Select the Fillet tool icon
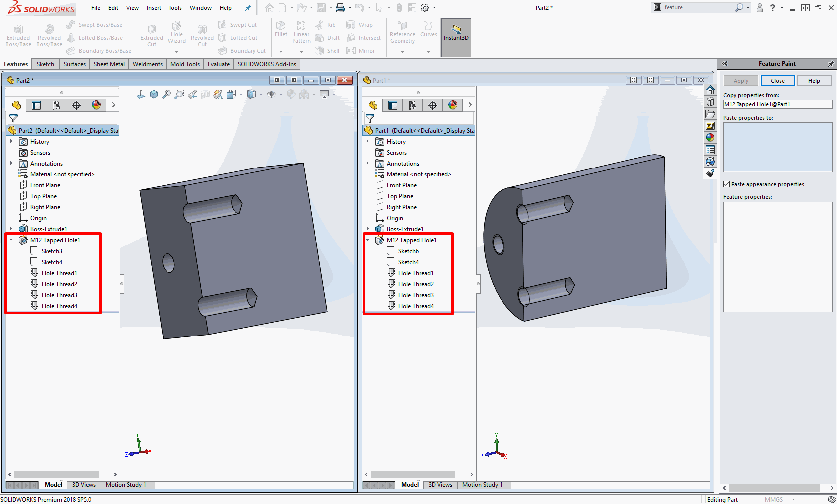The width and height of the screenshot is (837, 504). coord(281,29)
